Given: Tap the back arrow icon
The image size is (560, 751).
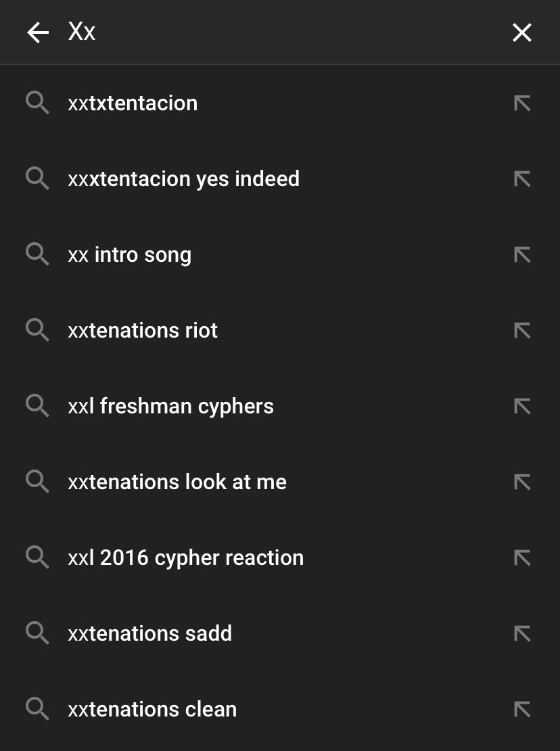Looking at the screenshot, I should (x=38, y=32).
